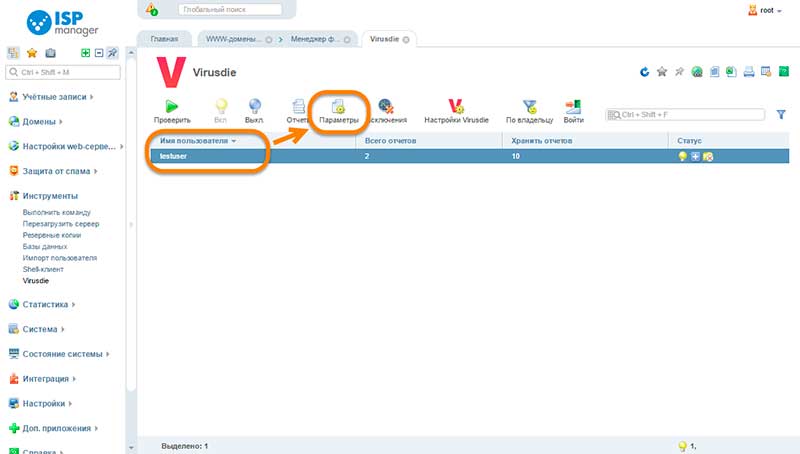Viewport: 800px width, 454px height.
Task: Open the root user dropdown
Action: pos(765,10)
